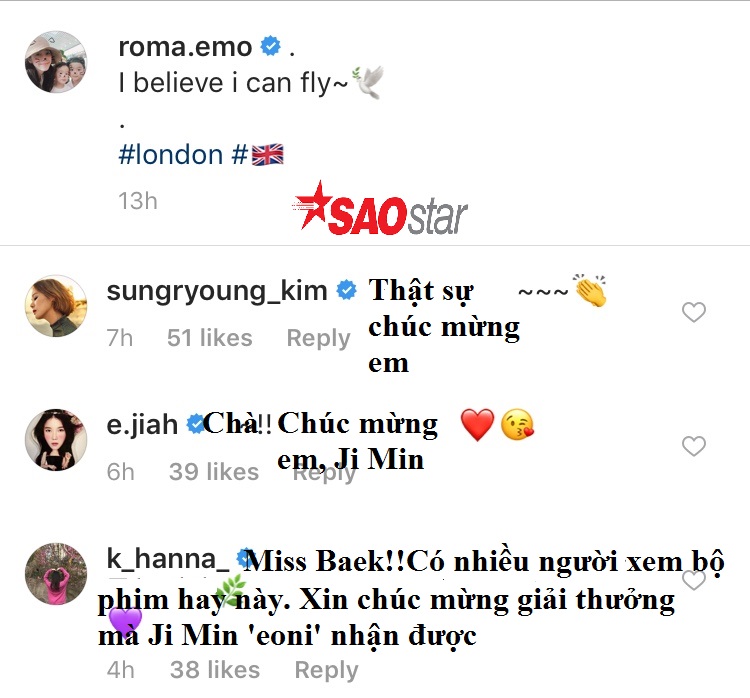
Task: Open e.jiah's profile avatar
Action: click(x=56, y=440)
